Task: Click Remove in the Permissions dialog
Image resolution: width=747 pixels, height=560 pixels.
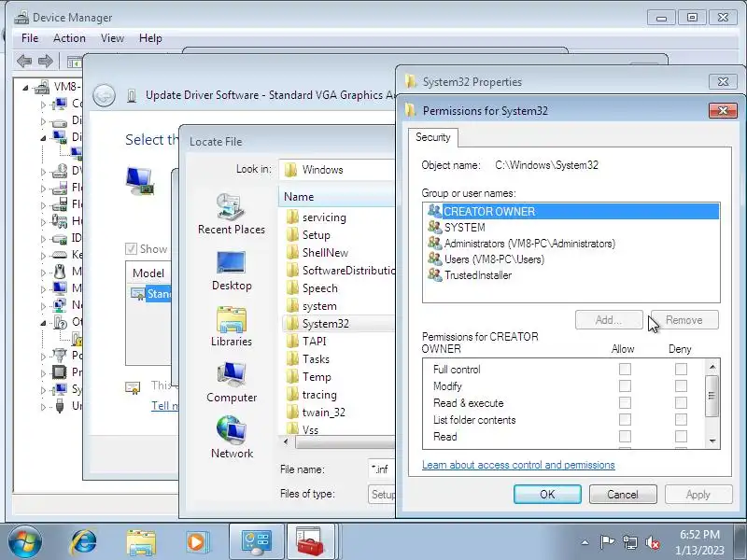Action: pos(684,320)
